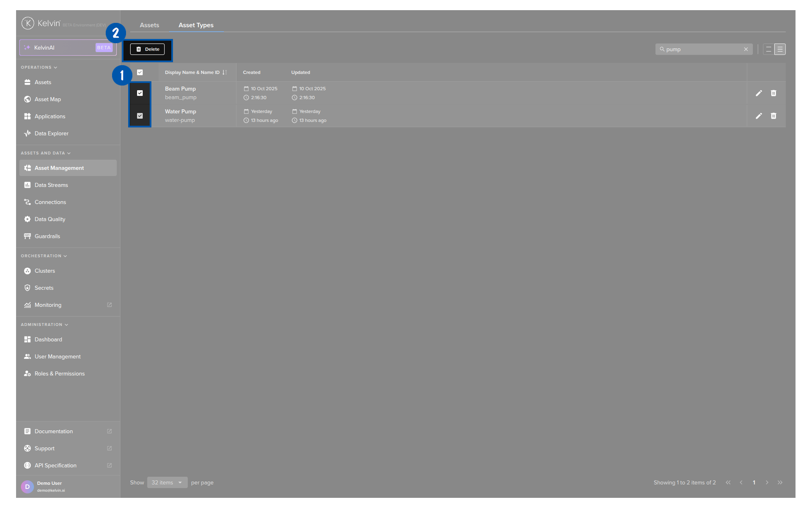
Task: Open the Clusters page
Action: pos(44,271)
